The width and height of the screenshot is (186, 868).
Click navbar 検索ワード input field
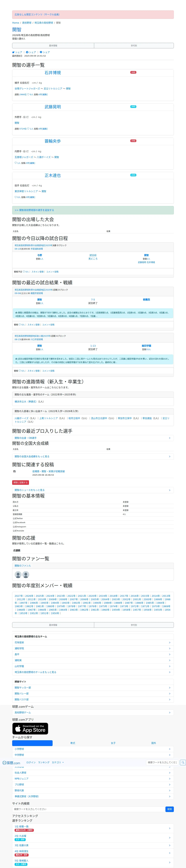[x=162, y=762]
